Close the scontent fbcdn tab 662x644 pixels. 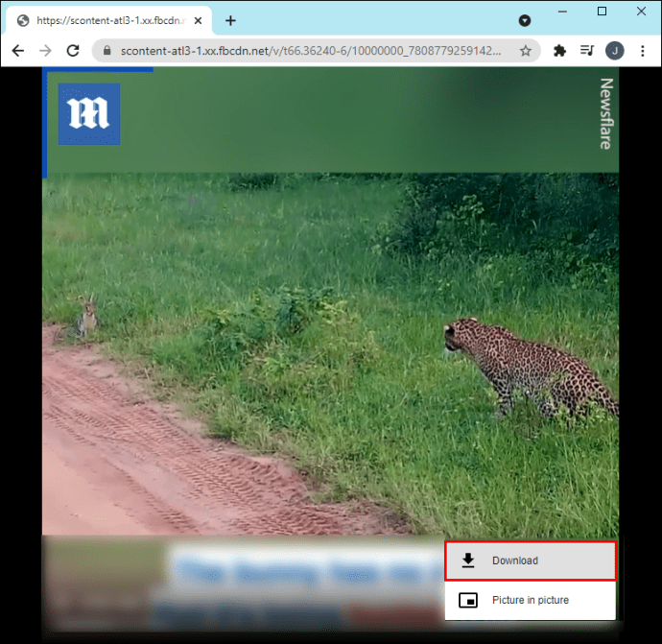[198, 21]
